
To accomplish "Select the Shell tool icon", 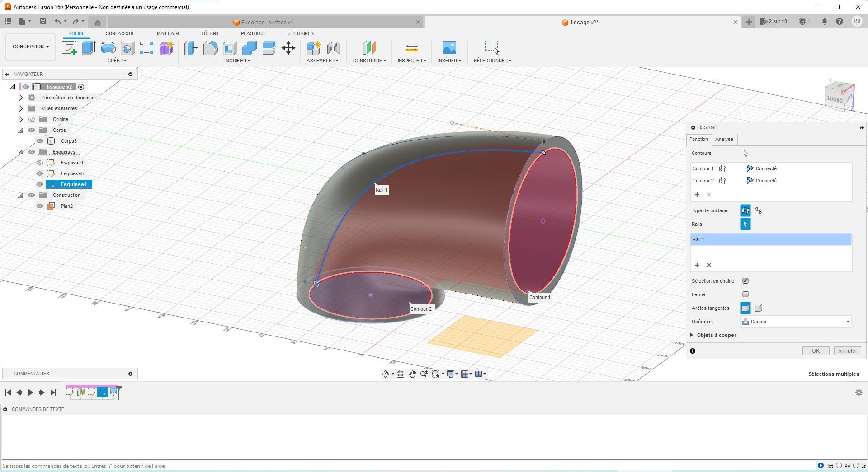I will point(230,48).
